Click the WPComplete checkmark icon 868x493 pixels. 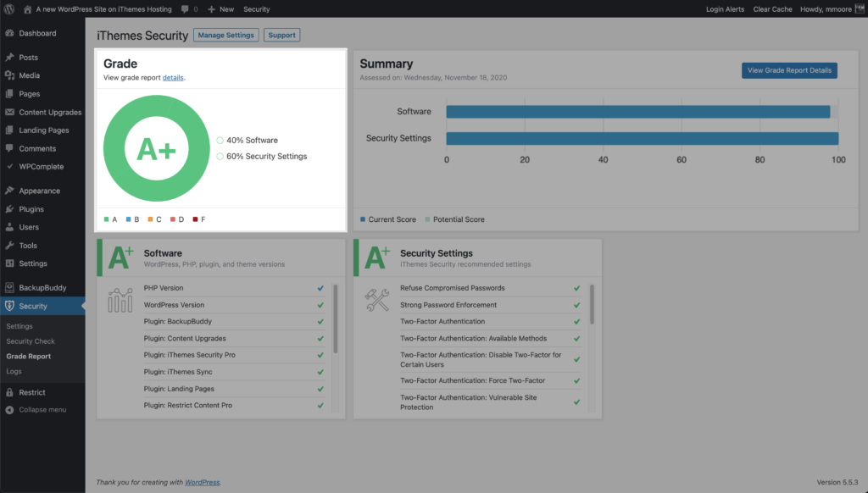[x=9, y=166]
